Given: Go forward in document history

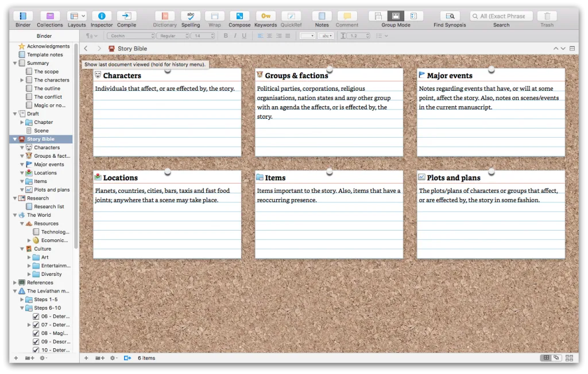Looking at the screenshot, I should (99, 48).
